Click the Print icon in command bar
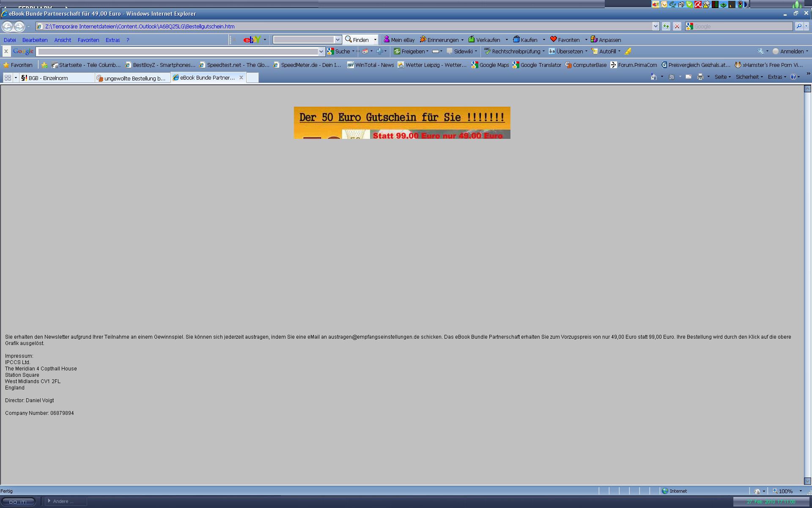The image size is (812, 508). click(x=700, y=77)
